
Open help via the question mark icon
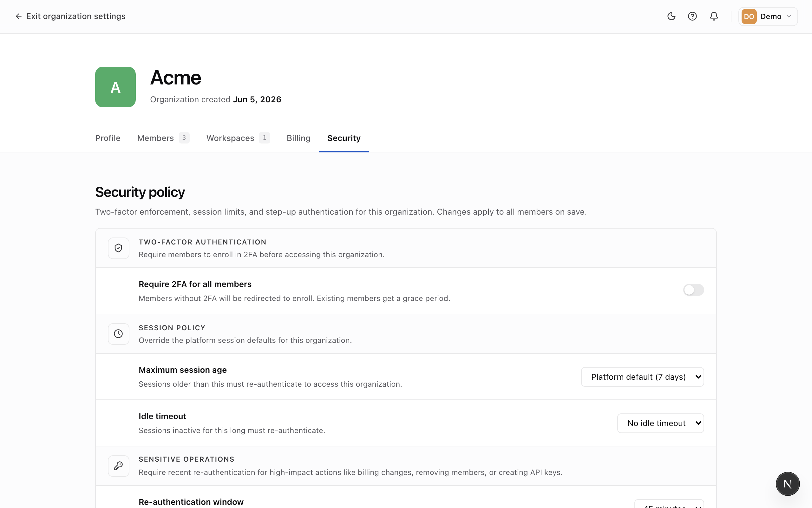coord(692,16)
